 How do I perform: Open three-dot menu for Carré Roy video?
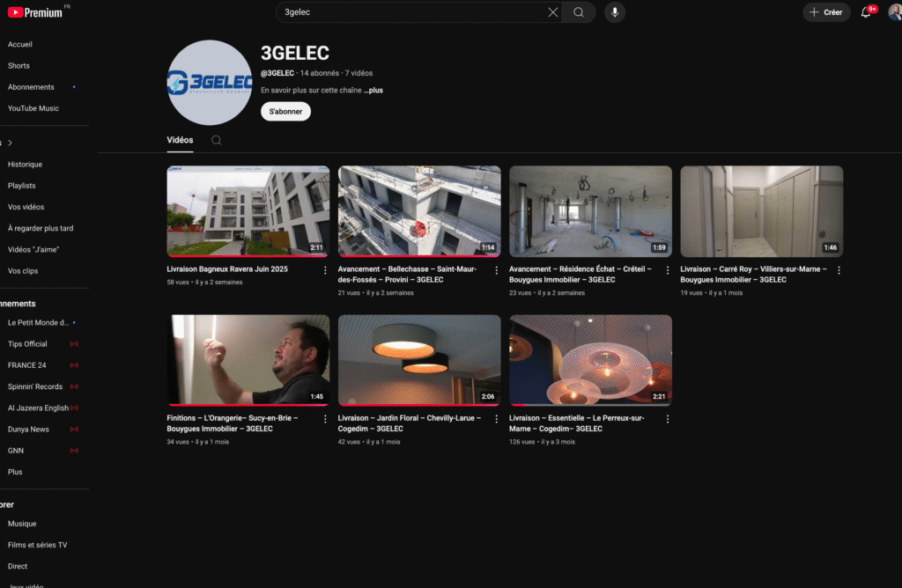[x=839, y=270]
